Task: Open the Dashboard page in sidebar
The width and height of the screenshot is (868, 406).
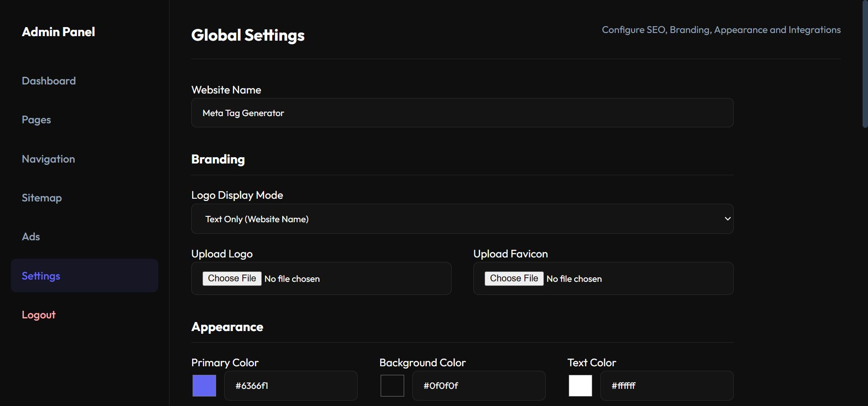Action: [49, 81]
